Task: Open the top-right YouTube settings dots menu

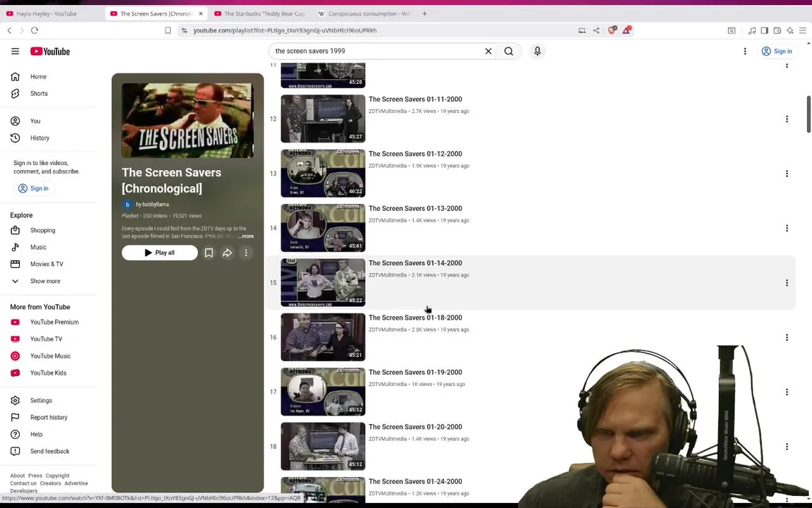Action: coord(744,52)
